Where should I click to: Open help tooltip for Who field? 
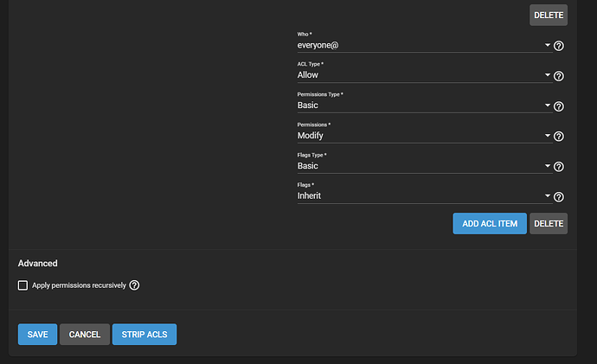(559, 46)
